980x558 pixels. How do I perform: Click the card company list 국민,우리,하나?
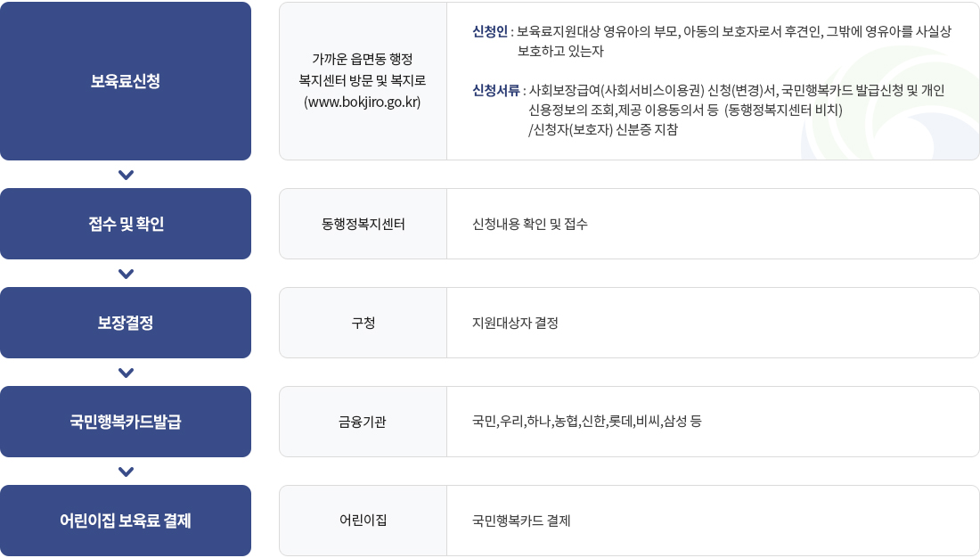pyautogui.click(x=587, y=422)
